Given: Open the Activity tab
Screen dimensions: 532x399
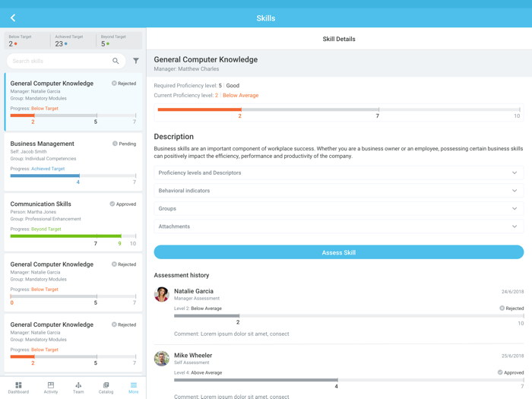Looking at the screenshot, I should (51, 388).
